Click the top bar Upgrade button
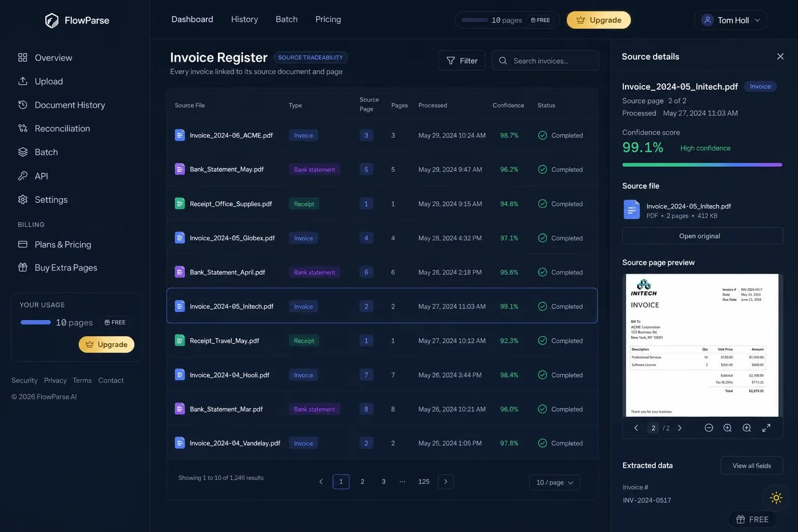Image resolution: width=798 pixels, height=532 pixels. click(x=598, y=20)
